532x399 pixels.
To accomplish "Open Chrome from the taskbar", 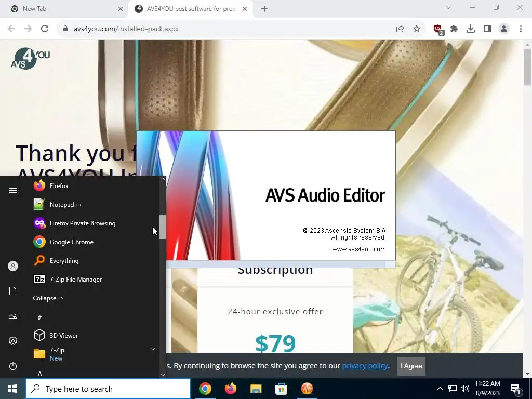I will (x=205, y=389).
